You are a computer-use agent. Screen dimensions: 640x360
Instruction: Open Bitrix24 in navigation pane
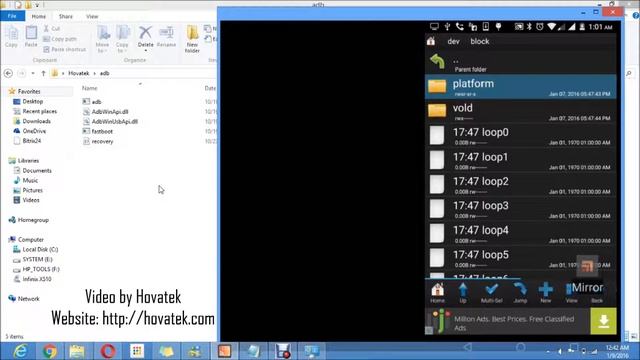tap(27, 141)
